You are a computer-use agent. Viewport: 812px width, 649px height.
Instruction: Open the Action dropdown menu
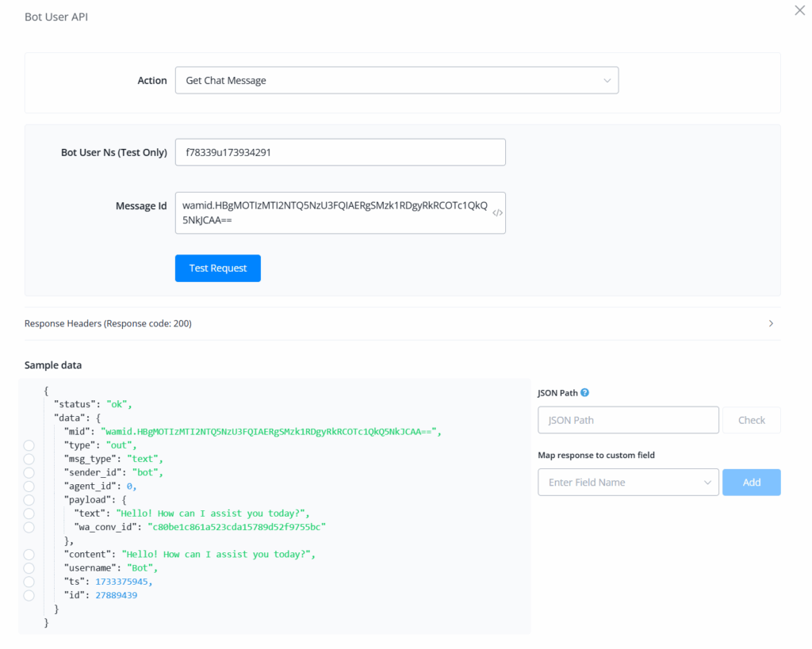click(396, 81)
